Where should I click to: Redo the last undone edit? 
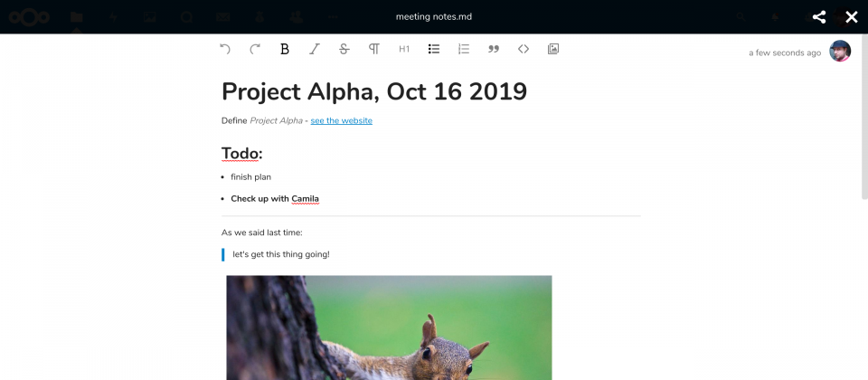tap(255, 49)
